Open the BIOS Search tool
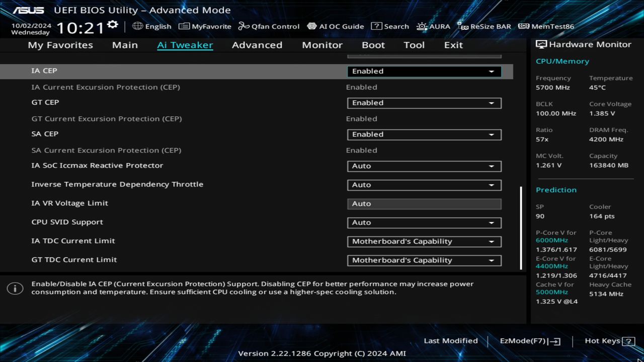 (x=390, y=26)
